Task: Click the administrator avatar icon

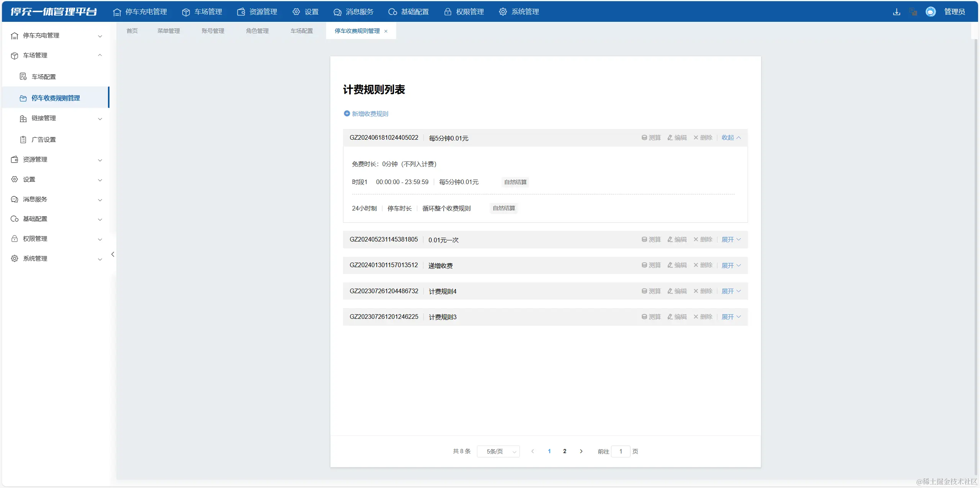Action: click(x=931, y=12)
